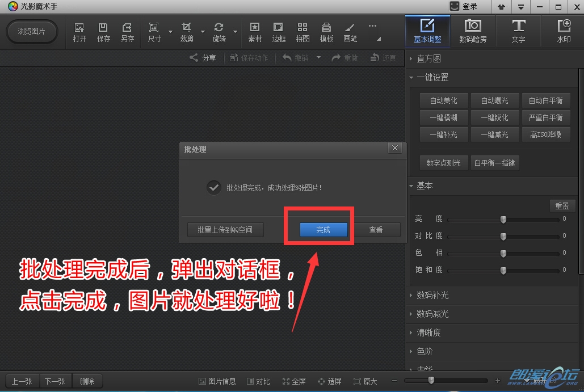Close the 批处理 dialog
Image resolution: width=584 pixels, height=392 pixels.
click(x=395, y=148)
